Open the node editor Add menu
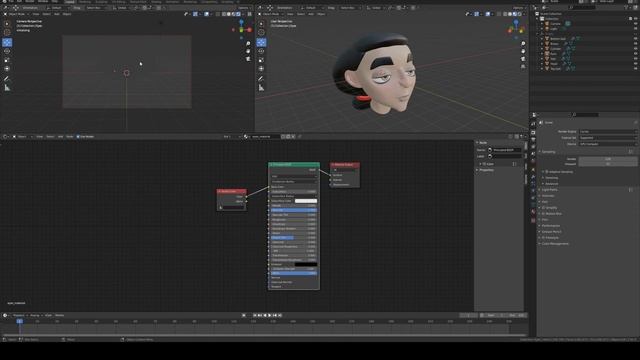Viewport: 640px width, 360px height. 60,137
